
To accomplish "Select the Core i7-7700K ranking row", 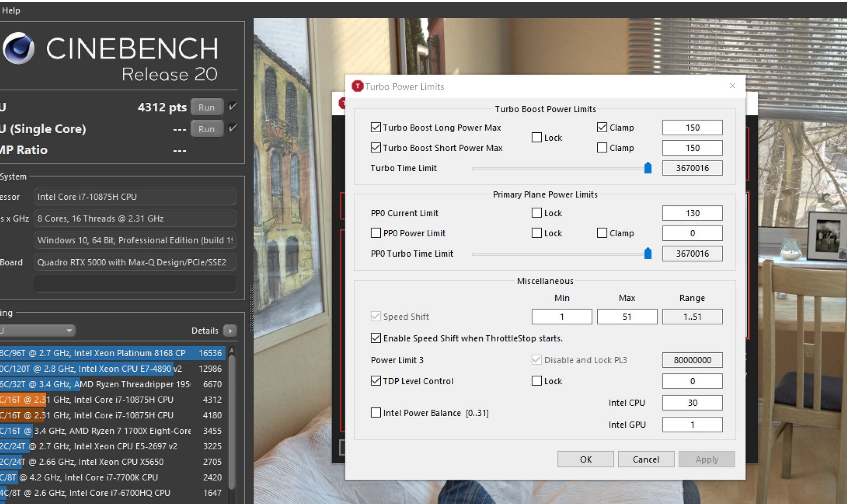I will pos(112,477).
